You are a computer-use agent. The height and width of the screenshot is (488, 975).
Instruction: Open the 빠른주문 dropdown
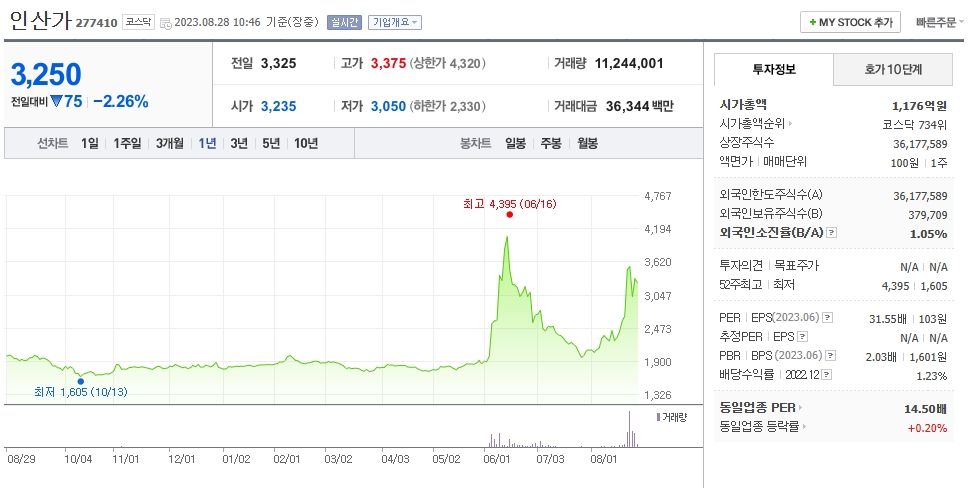click(x=939, y=22)
